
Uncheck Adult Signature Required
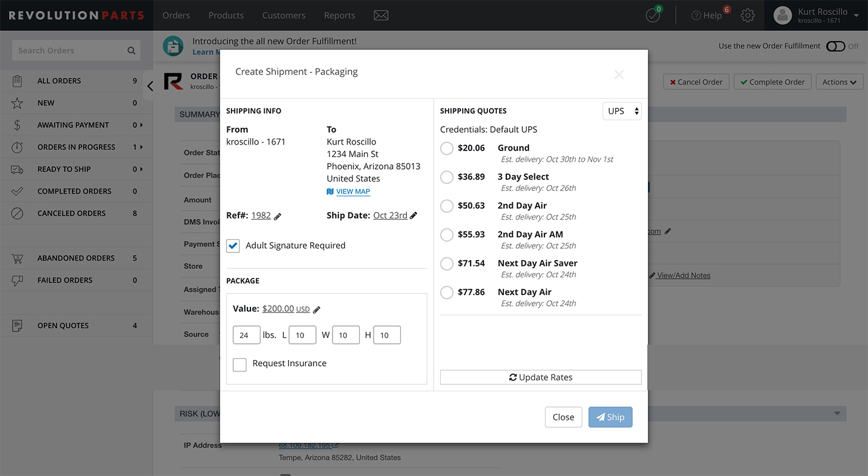233,246
